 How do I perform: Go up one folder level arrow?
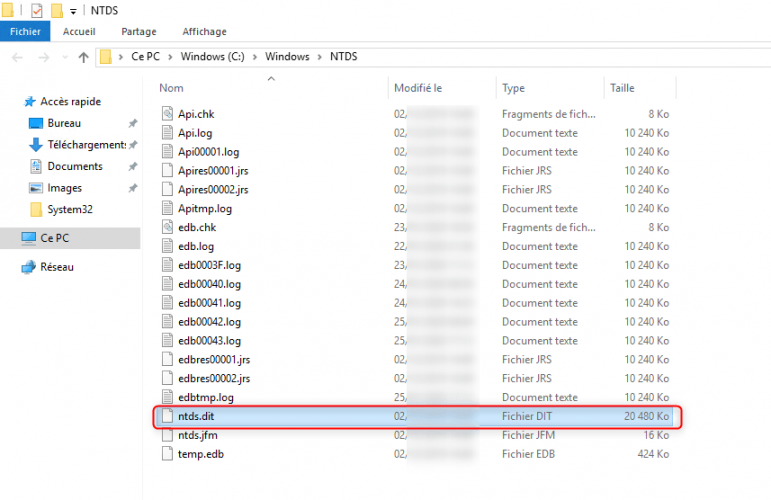(83, 57)
